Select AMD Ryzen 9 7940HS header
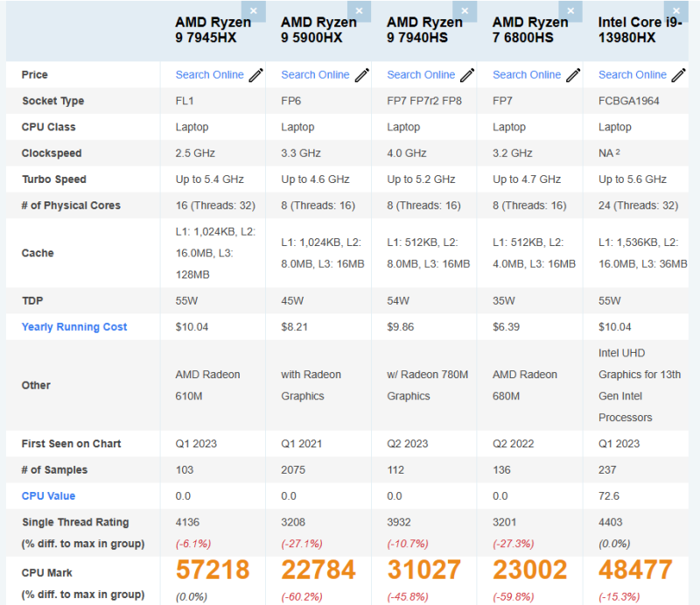700x605 pixels. pos(424,30)
